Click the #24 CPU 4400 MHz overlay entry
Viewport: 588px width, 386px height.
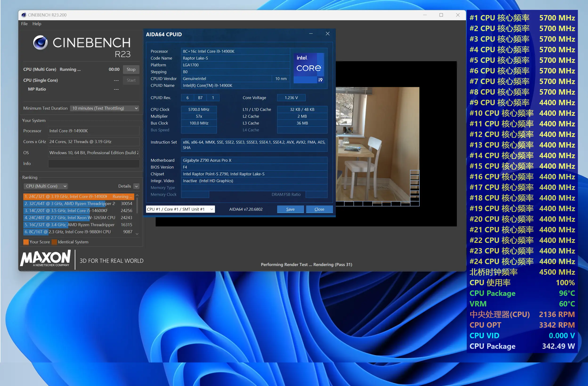tap(522, 261)
